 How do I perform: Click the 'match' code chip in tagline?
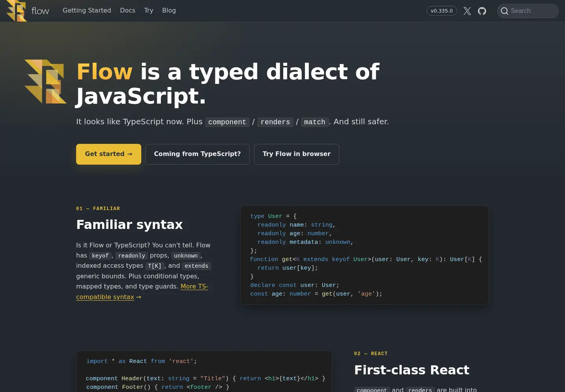click(x=315, y=122)
